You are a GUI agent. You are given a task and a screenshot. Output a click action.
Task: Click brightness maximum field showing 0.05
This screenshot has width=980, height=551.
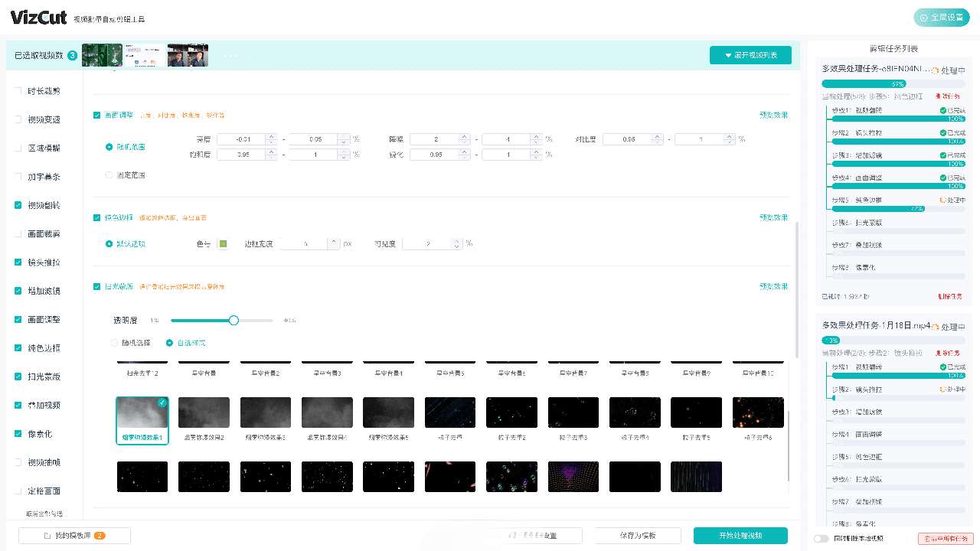pyautogui.click(x=312, y=139)
